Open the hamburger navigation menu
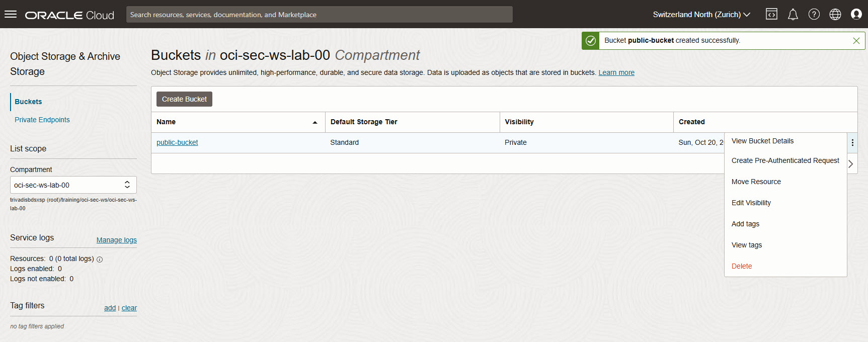Image resolution: width=868 pixels, height=342 pixels. click(11, 14)
